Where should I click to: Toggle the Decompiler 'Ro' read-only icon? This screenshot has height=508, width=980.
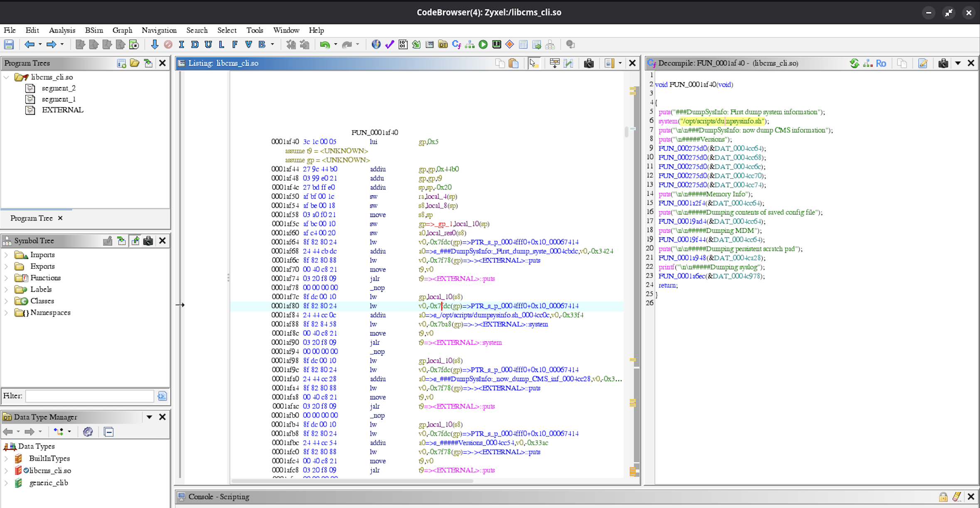[881, 63]
